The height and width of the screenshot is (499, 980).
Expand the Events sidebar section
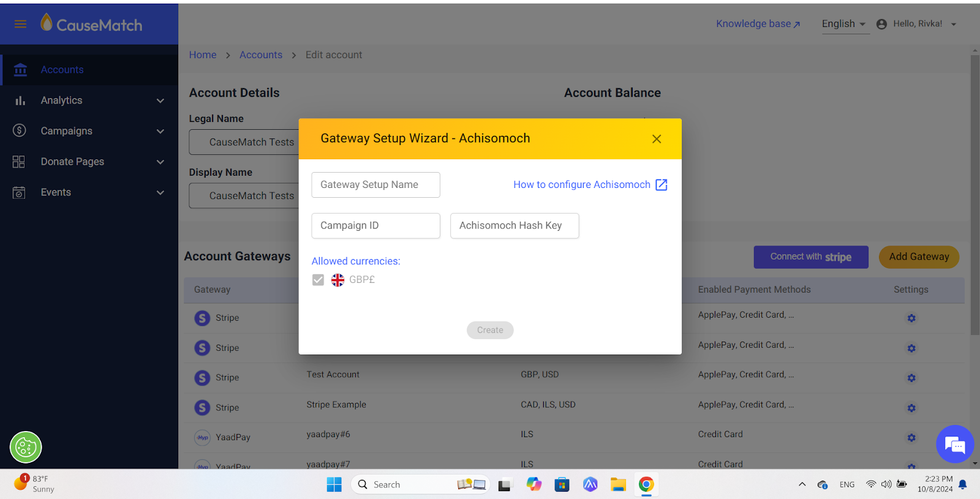pos(160,192)
